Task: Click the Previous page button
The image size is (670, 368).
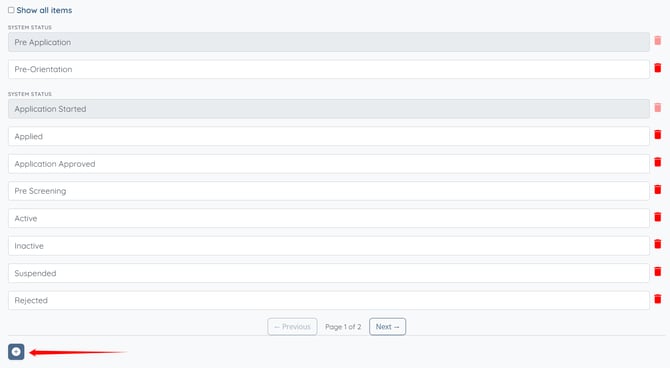Action: click(292, 327)
